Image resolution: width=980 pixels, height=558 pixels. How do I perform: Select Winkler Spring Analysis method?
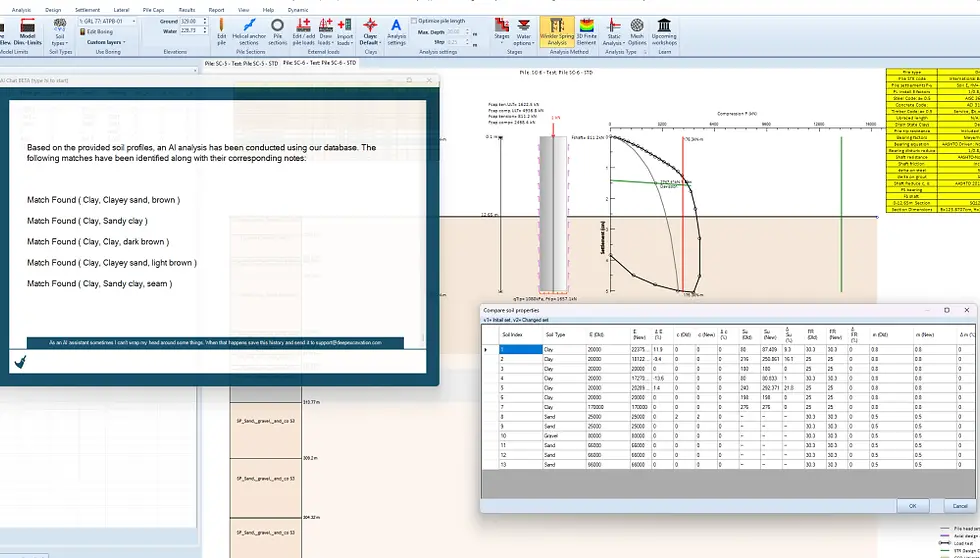point(557,32)
